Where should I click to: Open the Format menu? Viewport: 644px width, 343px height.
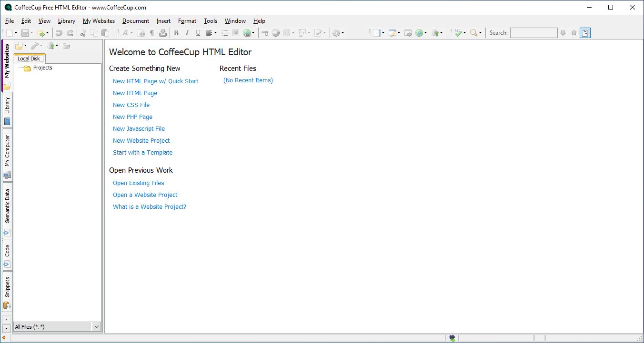coord(187,21)
